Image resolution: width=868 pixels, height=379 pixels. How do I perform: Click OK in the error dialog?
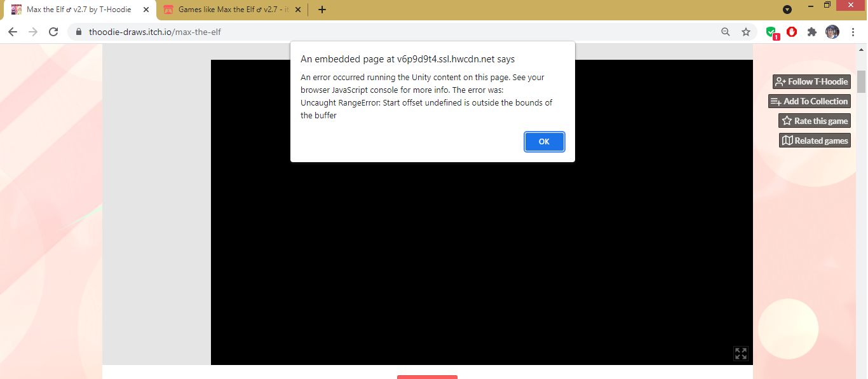click(544, 142)
